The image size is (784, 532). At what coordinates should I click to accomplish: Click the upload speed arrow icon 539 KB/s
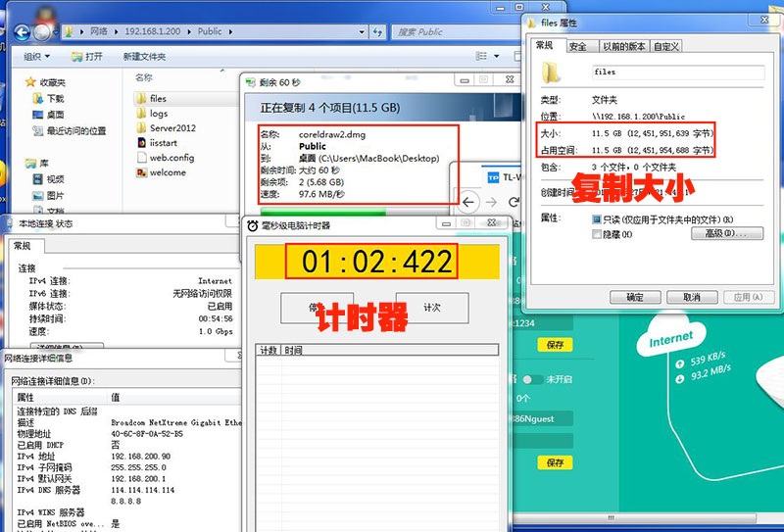[680, 364]
